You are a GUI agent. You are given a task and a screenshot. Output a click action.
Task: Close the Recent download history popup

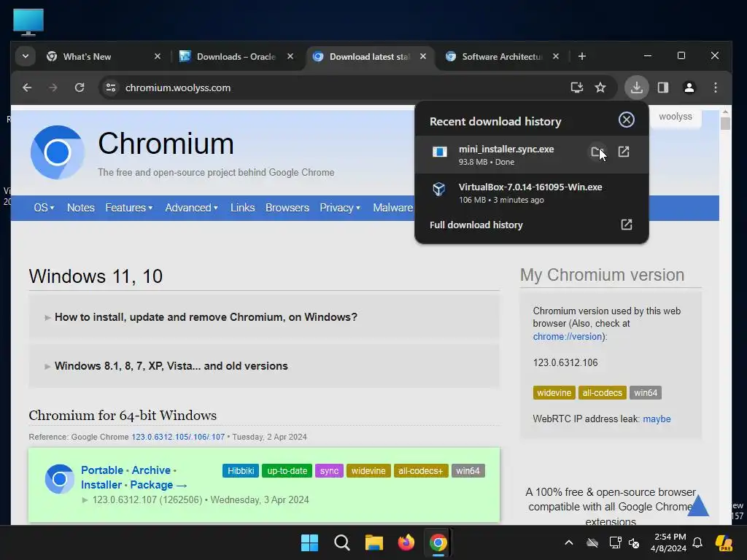tap(627, 120)
